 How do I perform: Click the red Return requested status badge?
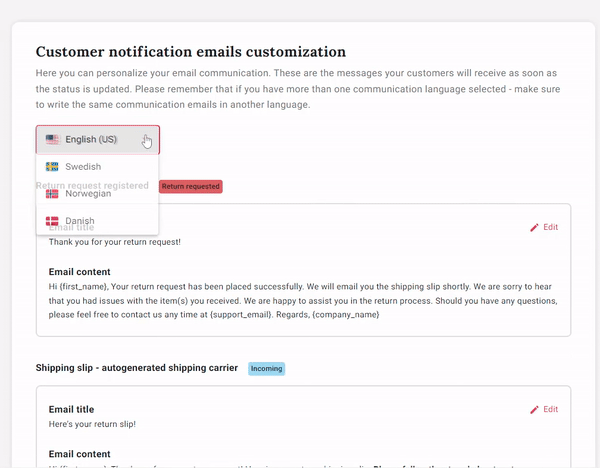191,186
